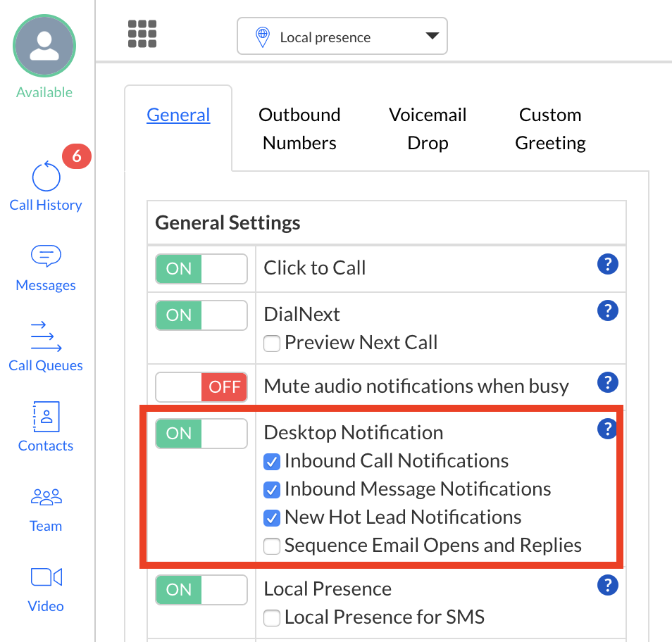Check the Preview Next Call checkbox
The height and width of the screenshot is (642, 672).
point(272,344)
